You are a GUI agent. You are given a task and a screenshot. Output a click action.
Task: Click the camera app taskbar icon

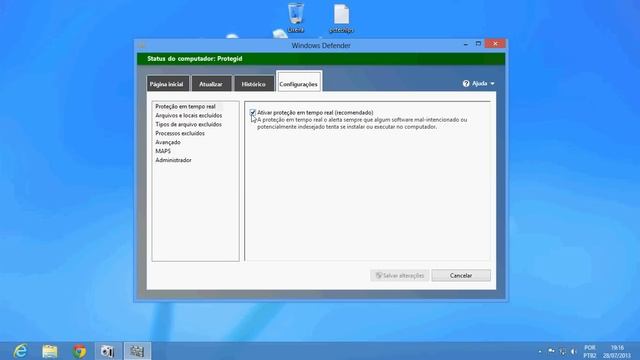[108, 351]
